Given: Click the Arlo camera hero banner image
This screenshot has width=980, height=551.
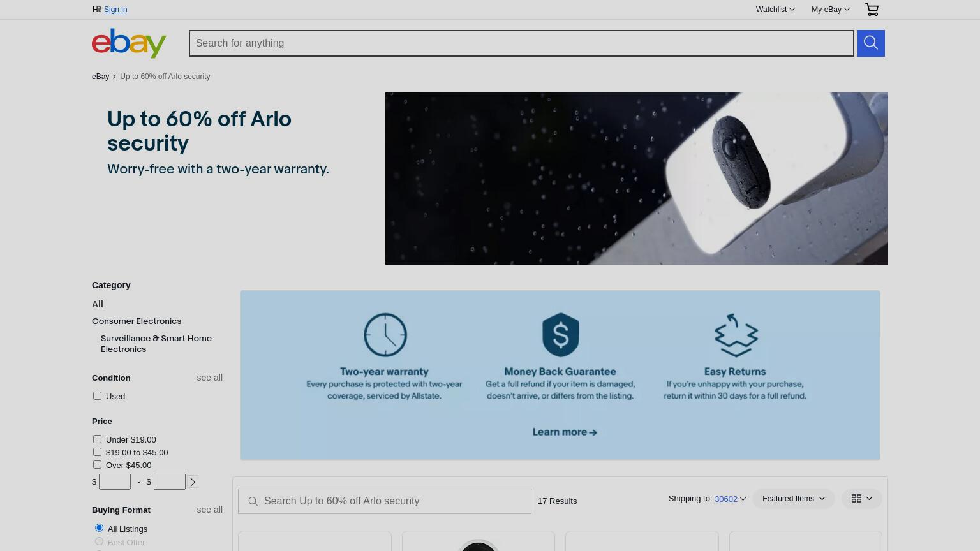Looking at the screenshot, I should pos(637,179).
